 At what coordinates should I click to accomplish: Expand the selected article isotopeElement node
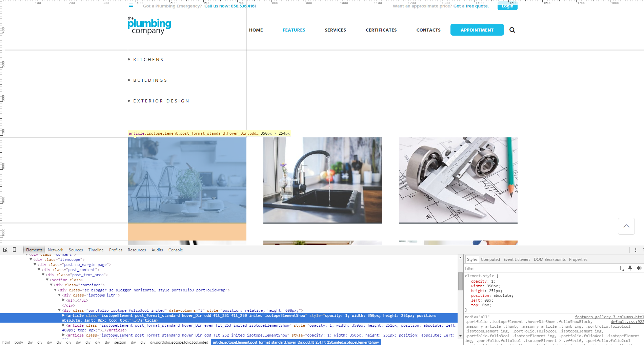click(x=63, y=315)
